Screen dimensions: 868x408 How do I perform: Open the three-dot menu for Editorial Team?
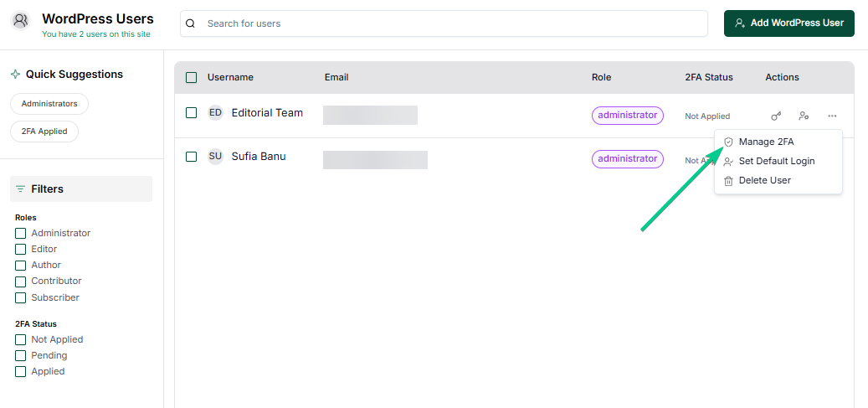832,116
